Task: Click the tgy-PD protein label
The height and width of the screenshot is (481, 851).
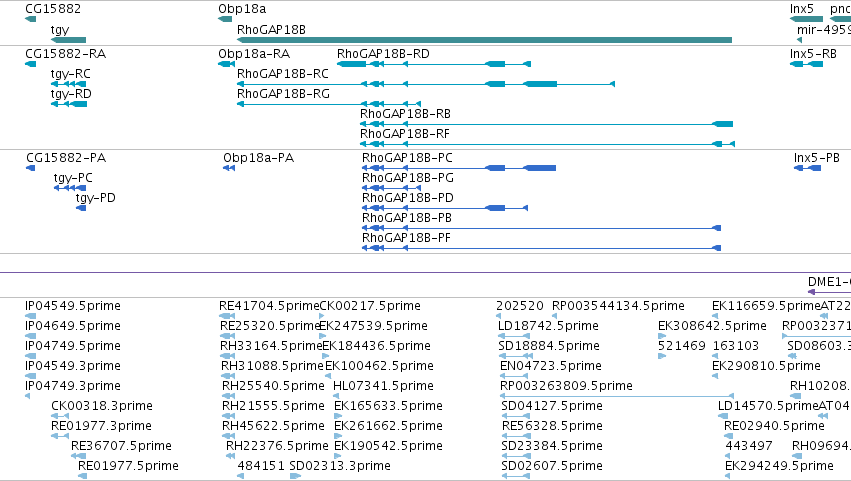Action: pos(96,198)
